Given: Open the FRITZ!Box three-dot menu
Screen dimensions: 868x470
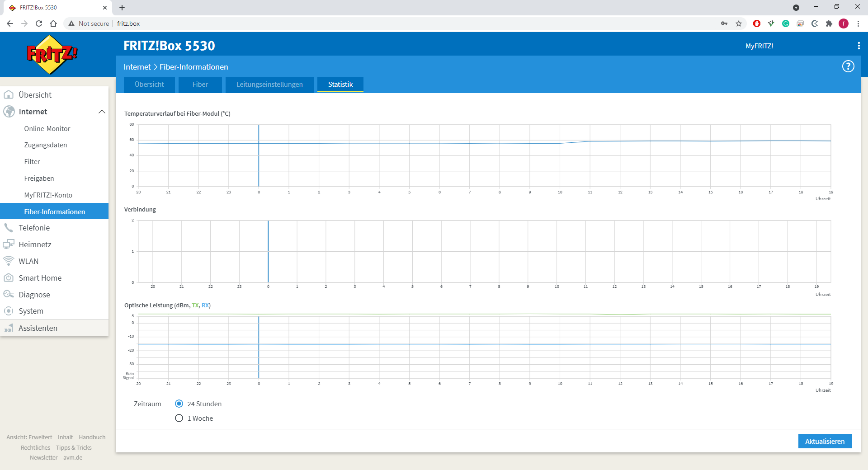Looking at the screenshot, I should [859, 46].
